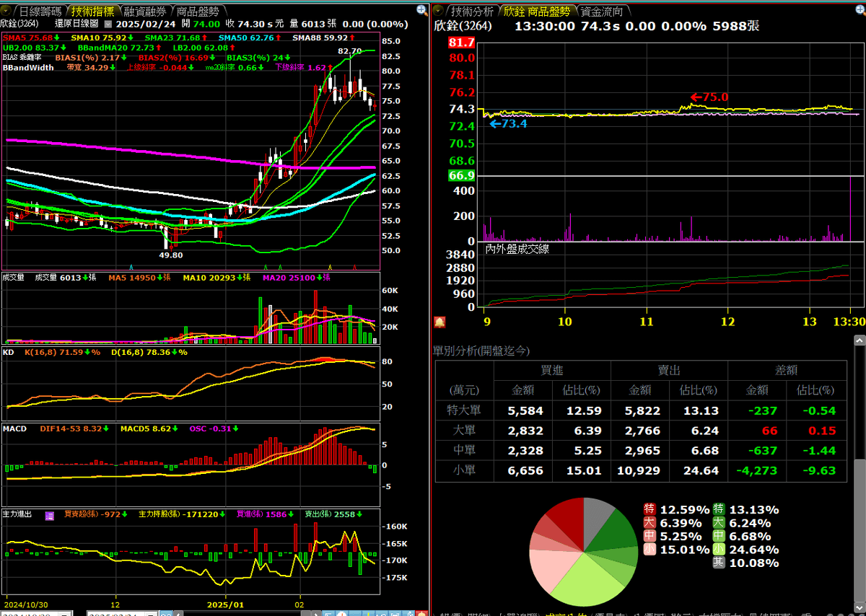Viewport: 866px width, 616px height.
Task: Click 中單 差額 value -637
Action: pyautogui.click(x=758, y=450)
